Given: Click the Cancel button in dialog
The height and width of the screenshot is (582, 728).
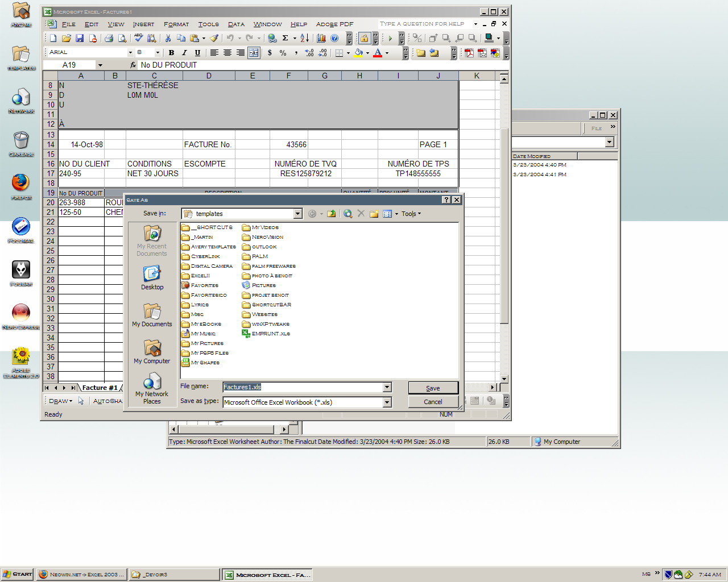Looking at the screenshot, I should click(433, 402).
